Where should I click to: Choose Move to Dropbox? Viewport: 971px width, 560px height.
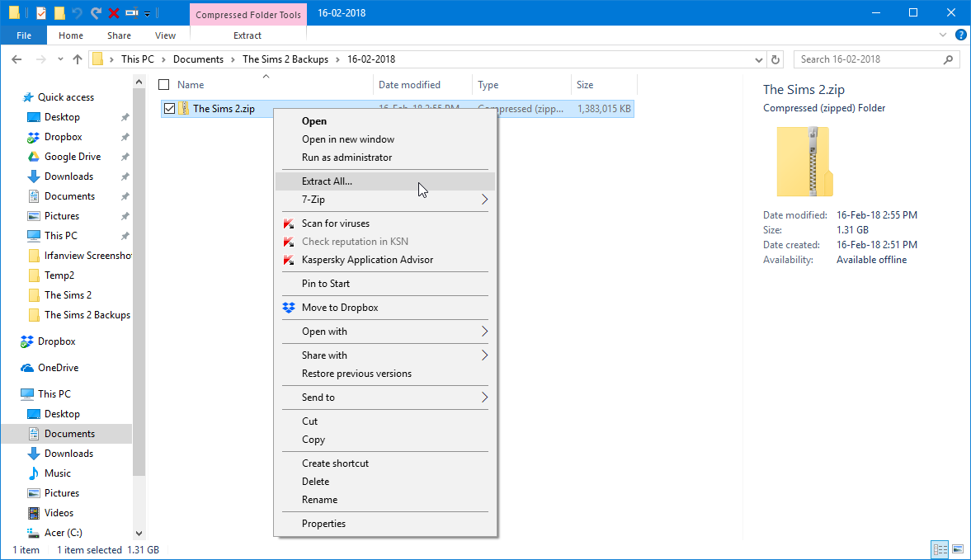[384, 308]
